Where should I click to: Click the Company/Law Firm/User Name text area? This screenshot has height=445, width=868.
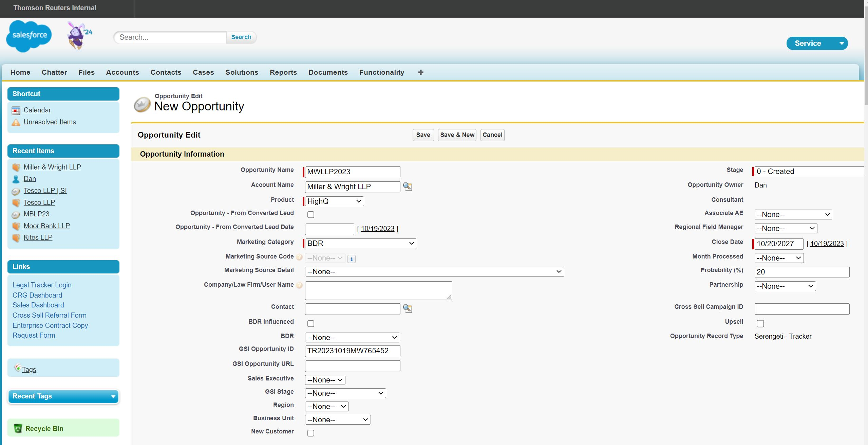379,291
